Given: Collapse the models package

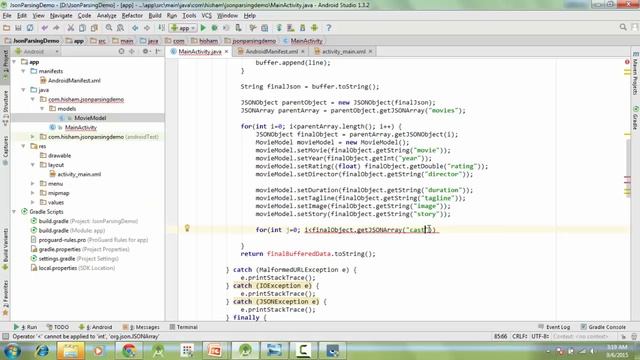Looking at the screenshot, I should click(x=42, y=109).
